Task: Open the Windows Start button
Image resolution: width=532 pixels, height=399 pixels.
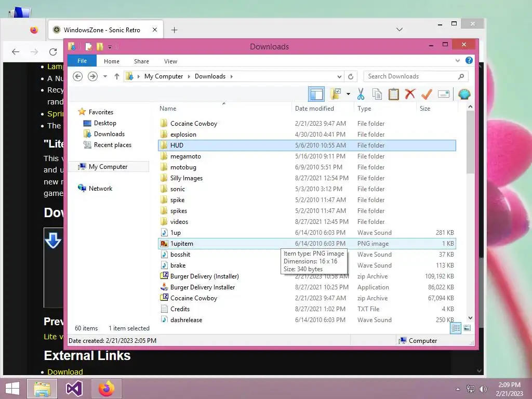Action: point(12,389)
